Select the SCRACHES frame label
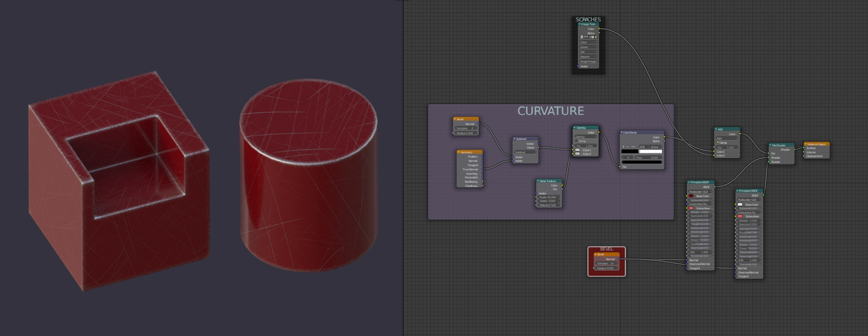This screenshot has height=336, width=868. tap(588, 19)
